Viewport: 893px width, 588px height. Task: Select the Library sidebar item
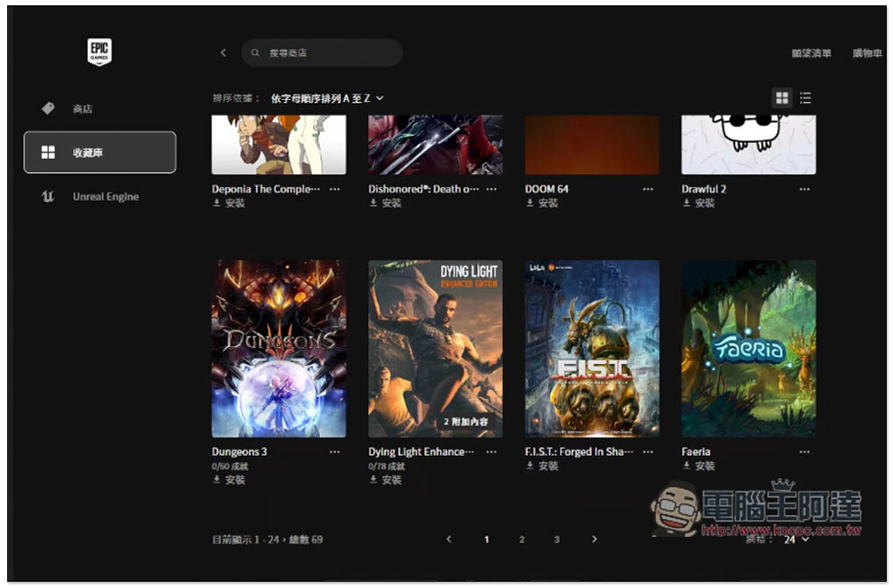(x=100, y=152)
